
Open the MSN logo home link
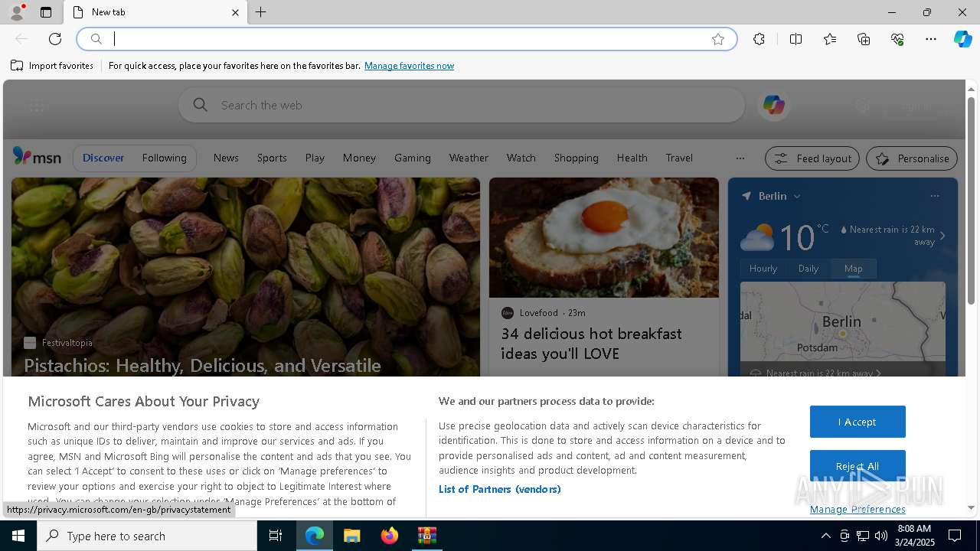[x=37, y=157]
